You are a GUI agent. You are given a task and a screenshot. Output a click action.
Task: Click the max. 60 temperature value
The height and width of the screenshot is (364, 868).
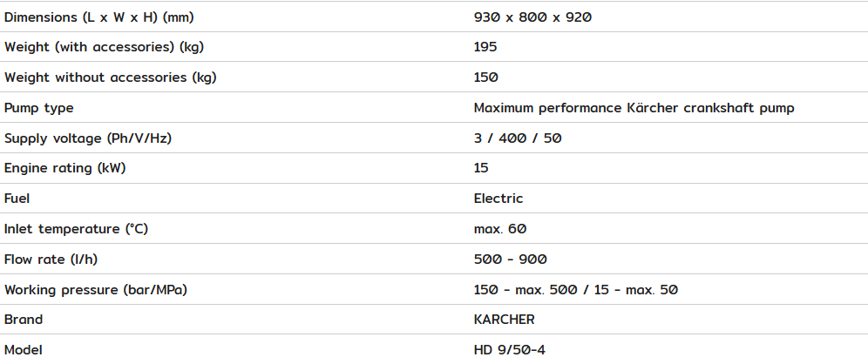[500, 229]
